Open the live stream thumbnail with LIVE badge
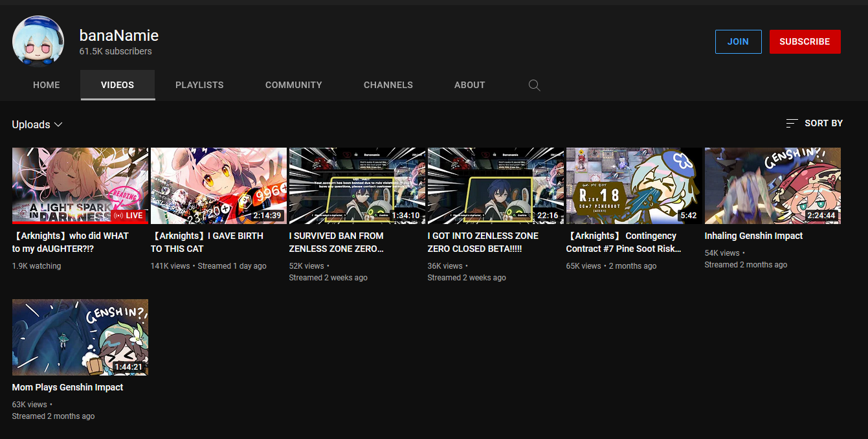The height and width of the screenshot is (439, 868). pyautogui.click(x=80, y=186)
